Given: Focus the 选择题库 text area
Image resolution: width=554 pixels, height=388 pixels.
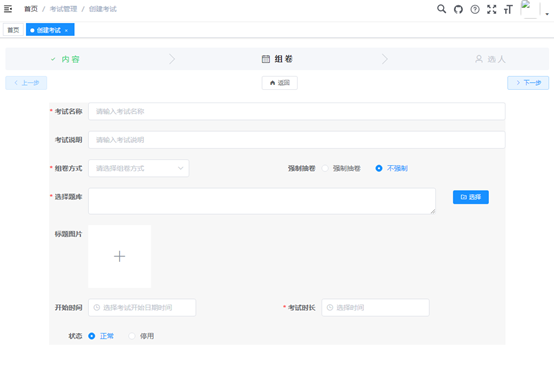Looking at the screenshot, I should tap(262, 201).
